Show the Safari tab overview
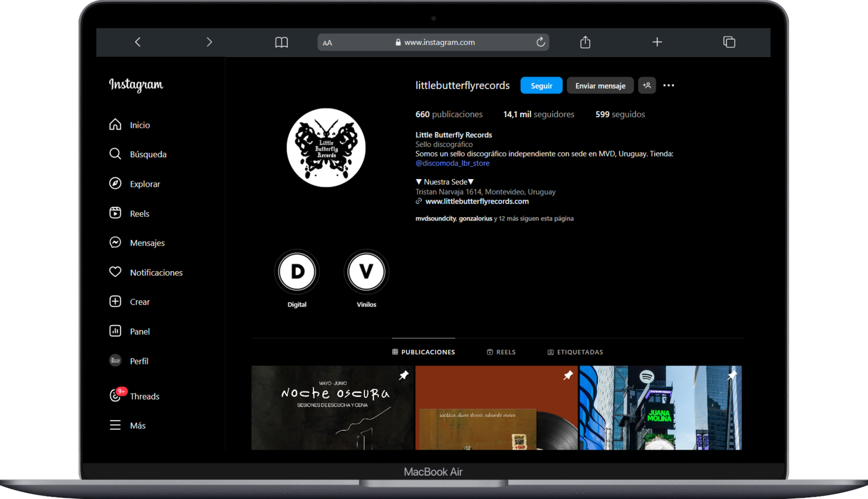Image resolution: width=868 pixels, height=499 pixels. pyautogui.click(x=729, y=42)
